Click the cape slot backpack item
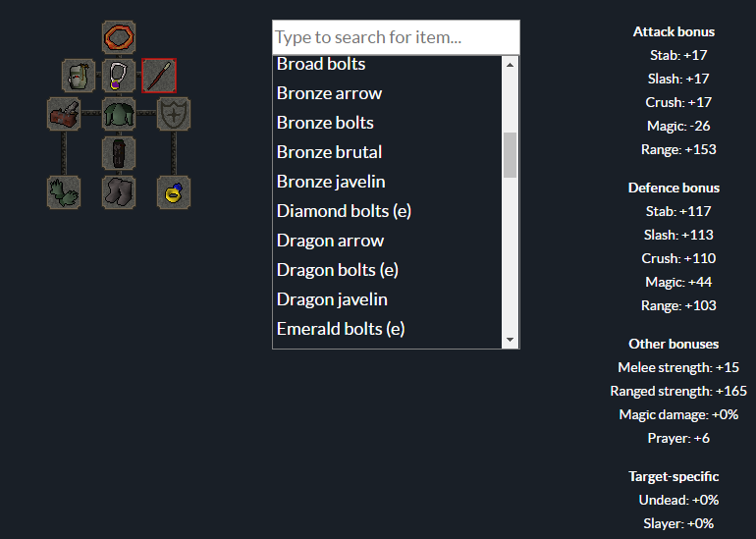Screen dimensions: 756x539 (x=79, y=76)
